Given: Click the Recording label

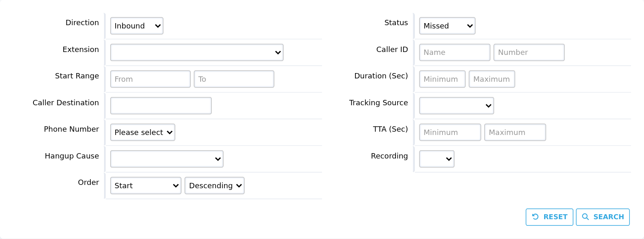Looking at the screenshot, I should pos(389,156).
